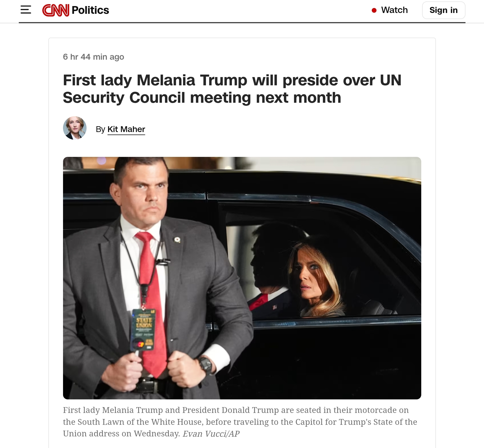The width and height of the screenshot is (484, 448).
Task: Click the Melania Trump UN Security Council headline
Action: coord(232,89)
